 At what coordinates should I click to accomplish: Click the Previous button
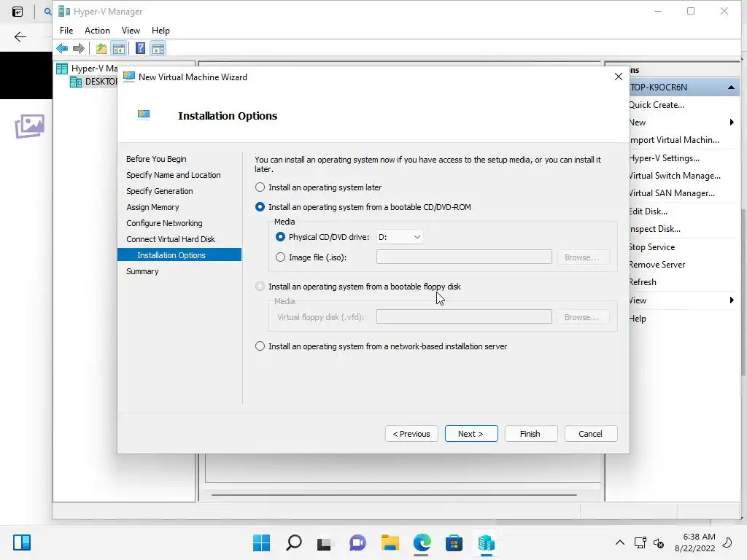[x=411, y=434]
